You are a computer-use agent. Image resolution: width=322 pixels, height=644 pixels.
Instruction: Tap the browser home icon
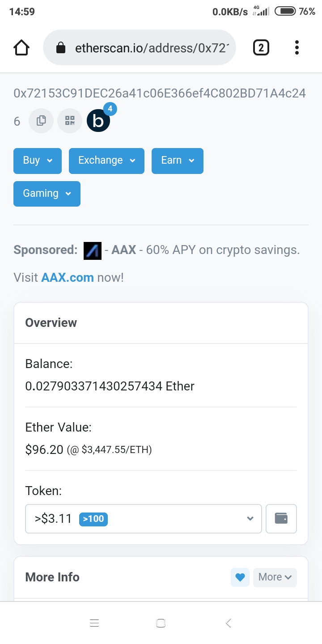pyautogui.click(x=21, y=47)
